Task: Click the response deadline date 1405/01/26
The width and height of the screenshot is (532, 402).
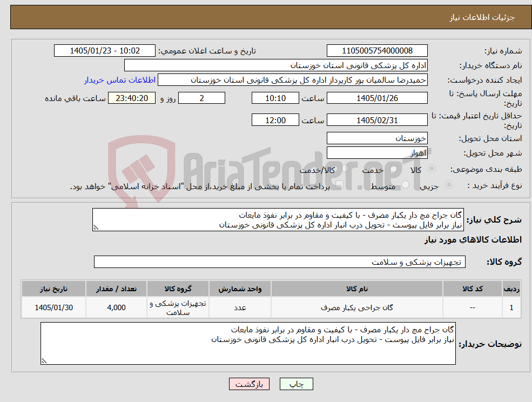Action: 377,98
